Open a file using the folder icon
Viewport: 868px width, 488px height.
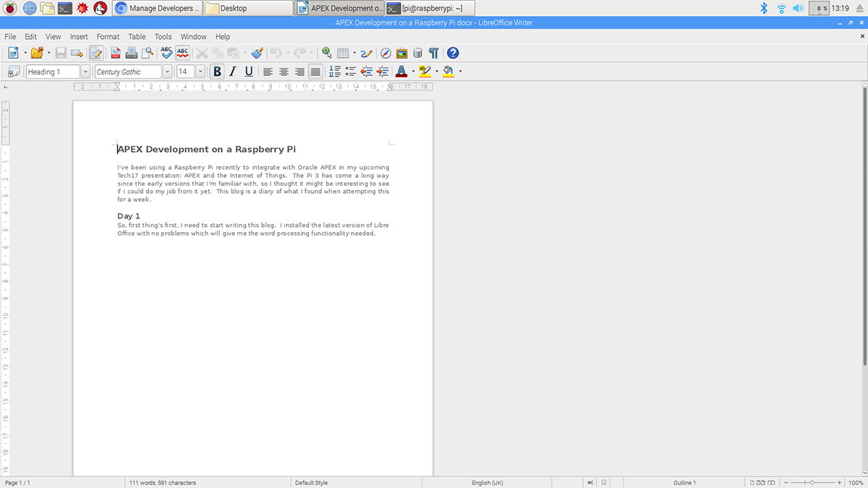click(37, 53)
